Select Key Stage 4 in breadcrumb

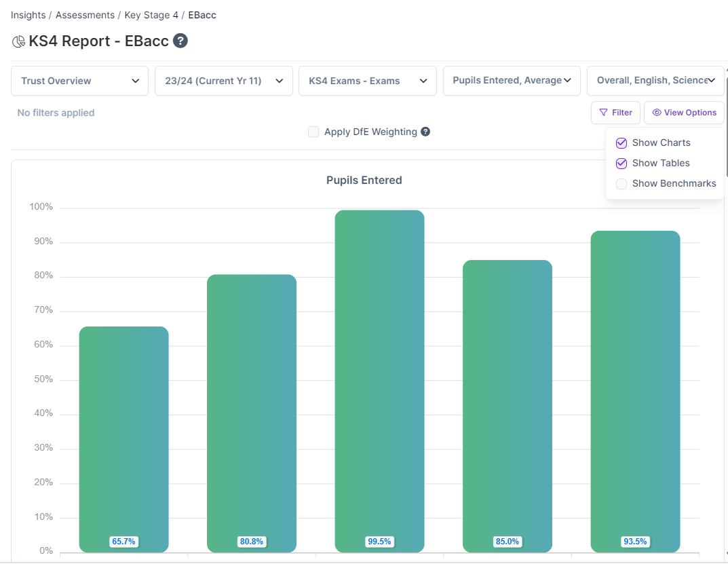151,15
